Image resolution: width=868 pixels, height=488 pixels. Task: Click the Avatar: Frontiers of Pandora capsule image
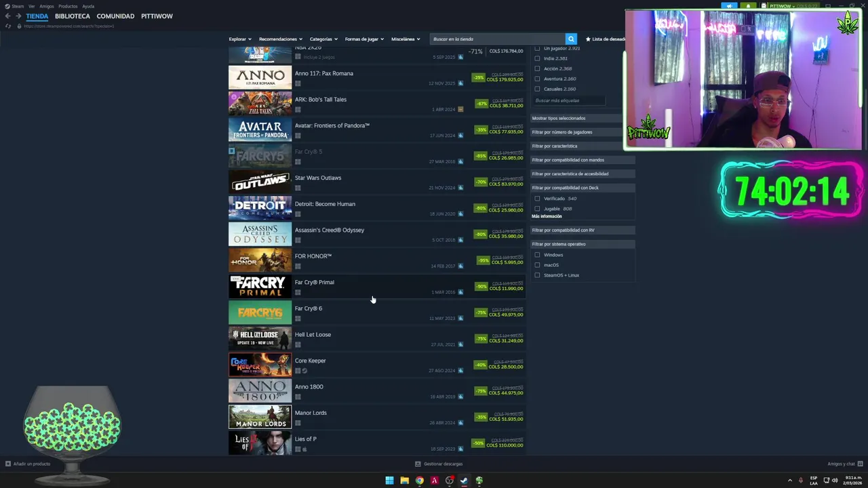(x=260, y=129)
